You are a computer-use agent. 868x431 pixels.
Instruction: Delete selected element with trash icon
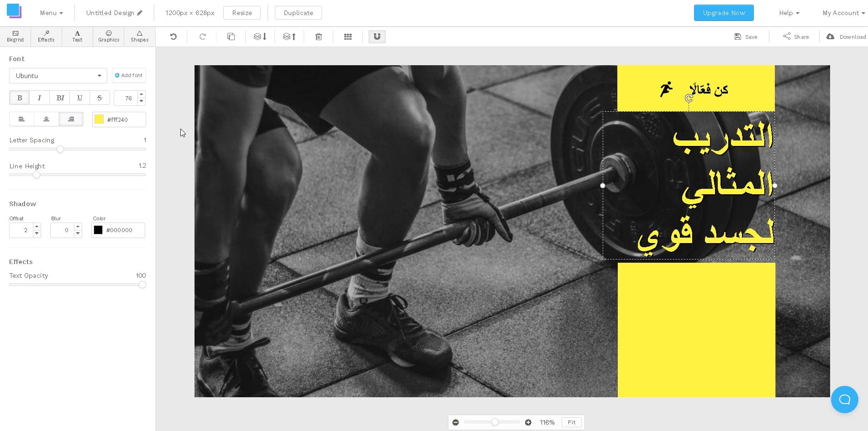319,37
